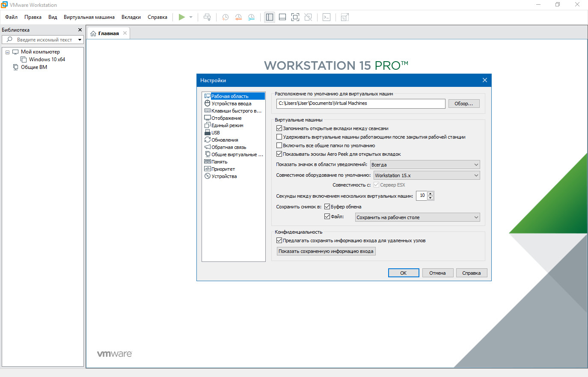This screenshot has height=377, width=588.
Task: Select Рабочая область settings category
Action: tap(234, 96)
